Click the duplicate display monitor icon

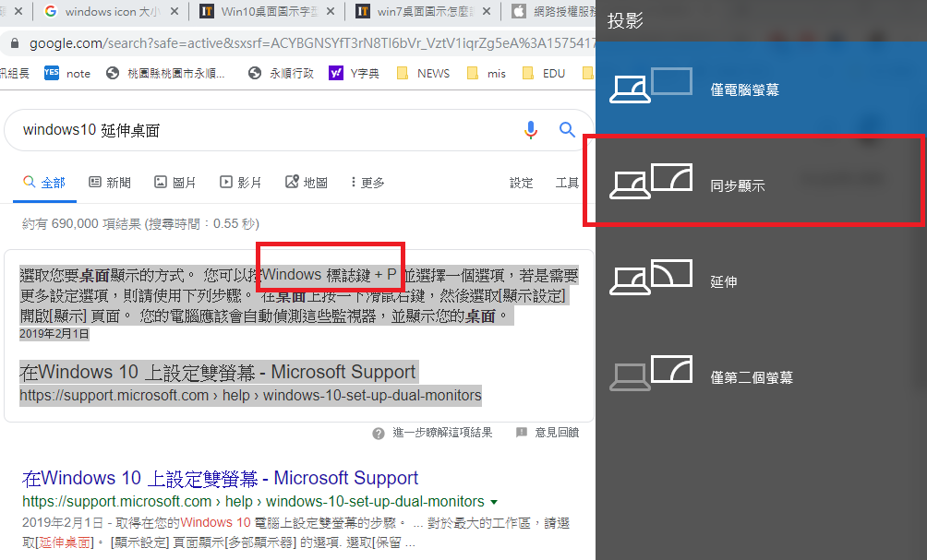coord(651,181)
